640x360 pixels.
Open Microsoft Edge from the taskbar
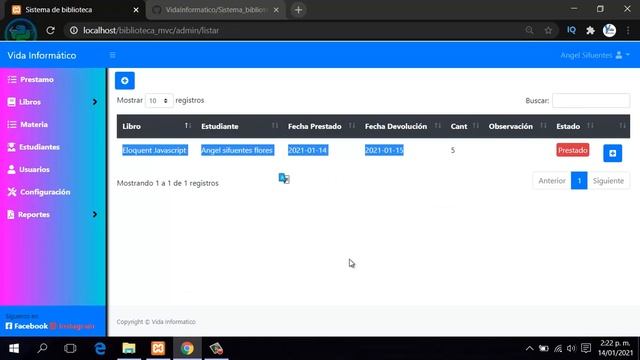[100, 348]
